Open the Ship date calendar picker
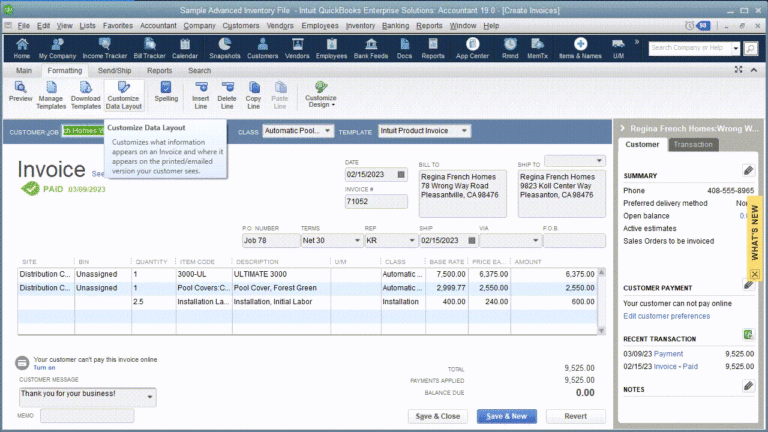Screen dimensions: 768x432 [x=472, y=240]
